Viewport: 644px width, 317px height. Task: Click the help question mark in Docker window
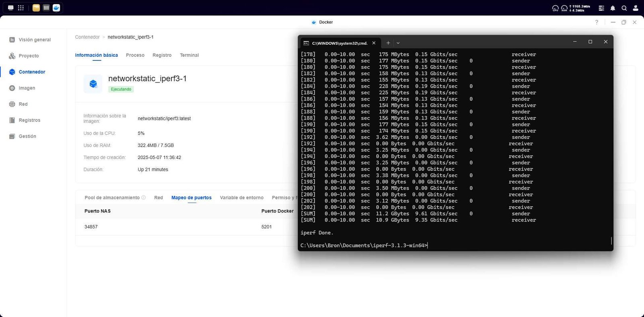tap(597, 22)
